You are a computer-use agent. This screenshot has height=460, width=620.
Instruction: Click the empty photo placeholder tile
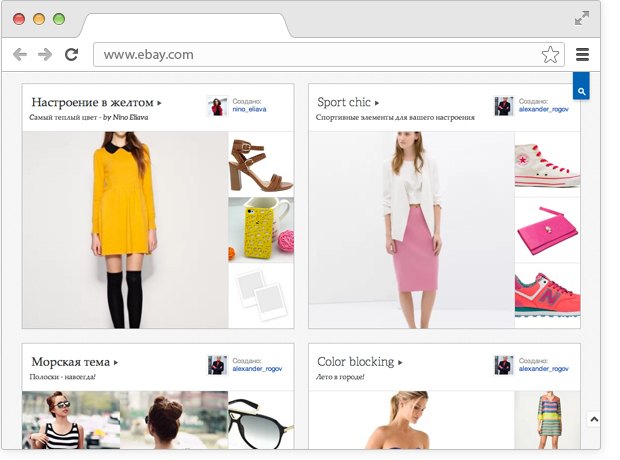261,295
